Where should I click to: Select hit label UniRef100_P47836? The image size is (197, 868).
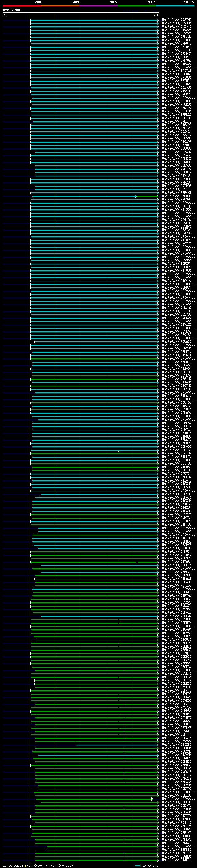point(177,271)
